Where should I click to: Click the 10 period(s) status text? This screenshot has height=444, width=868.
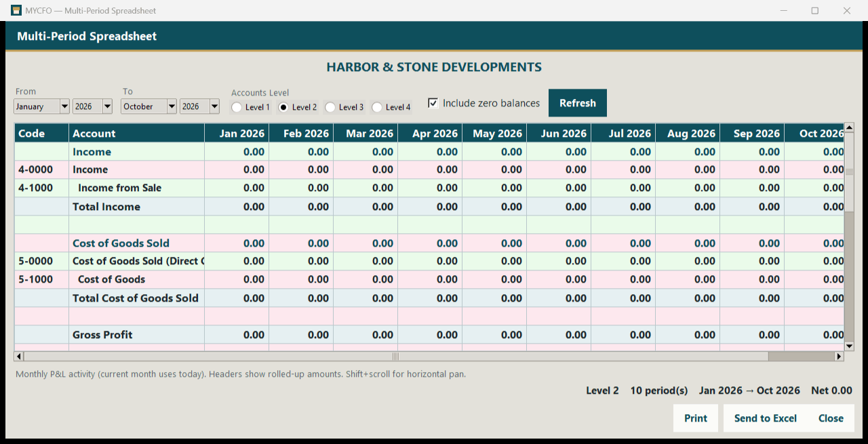tap(659, 390)
